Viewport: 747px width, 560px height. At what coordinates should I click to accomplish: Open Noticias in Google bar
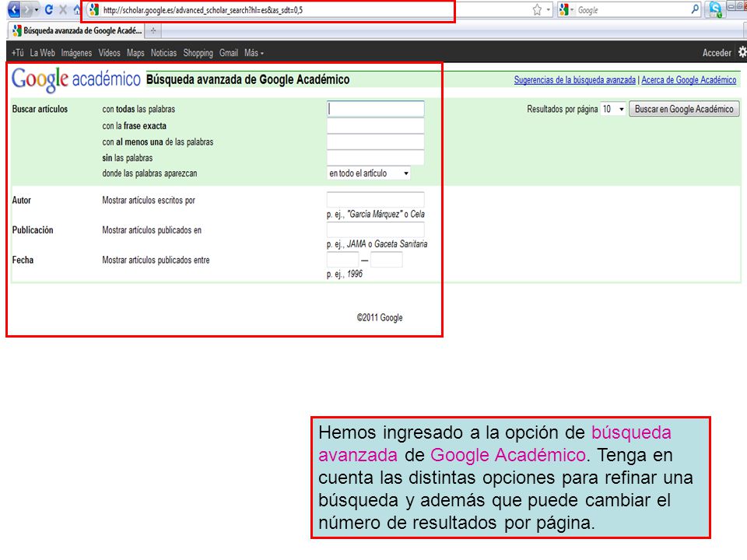coord(163,53)
